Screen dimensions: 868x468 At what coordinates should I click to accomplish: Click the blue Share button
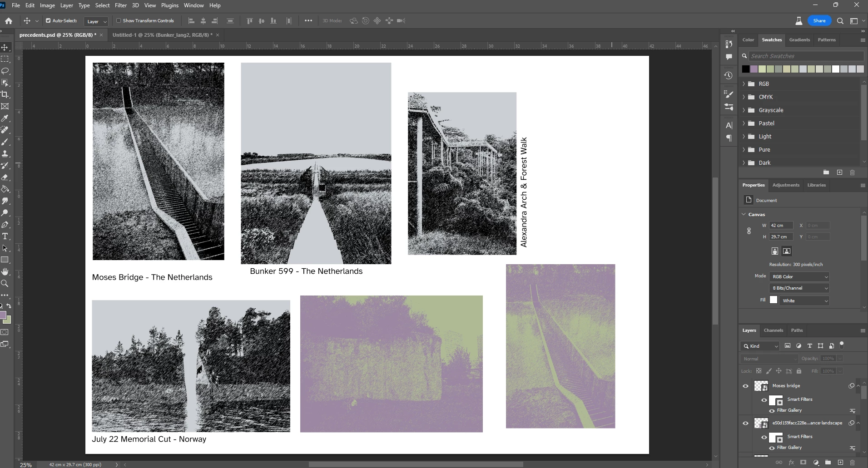[x=819, y=21]
